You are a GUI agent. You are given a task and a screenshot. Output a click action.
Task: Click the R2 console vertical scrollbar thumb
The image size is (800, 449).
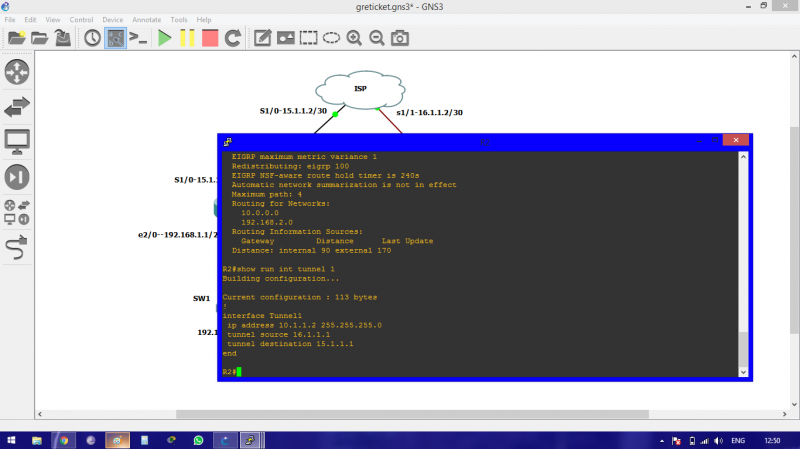click(x=743, y=348)
